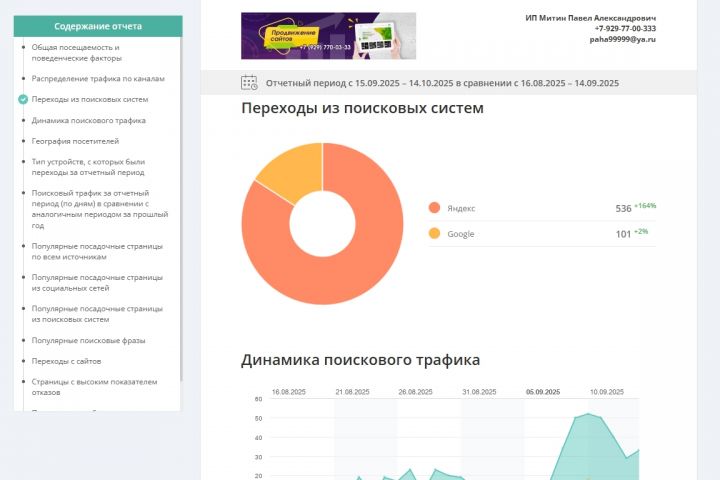Jump to Динамика поискового трафика in contents
The image size is (720, 480).
(x=89, y=120)
